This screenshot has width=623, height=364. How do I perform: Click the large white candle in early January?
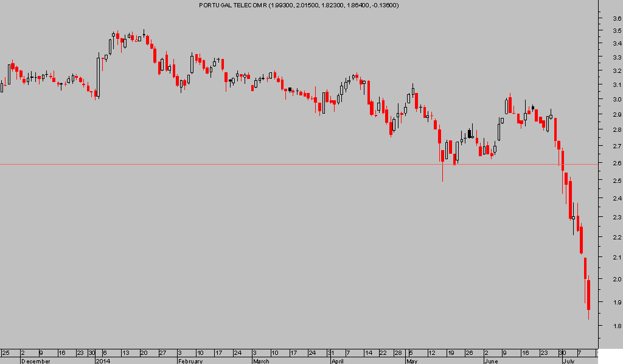[x=98, y=76]
